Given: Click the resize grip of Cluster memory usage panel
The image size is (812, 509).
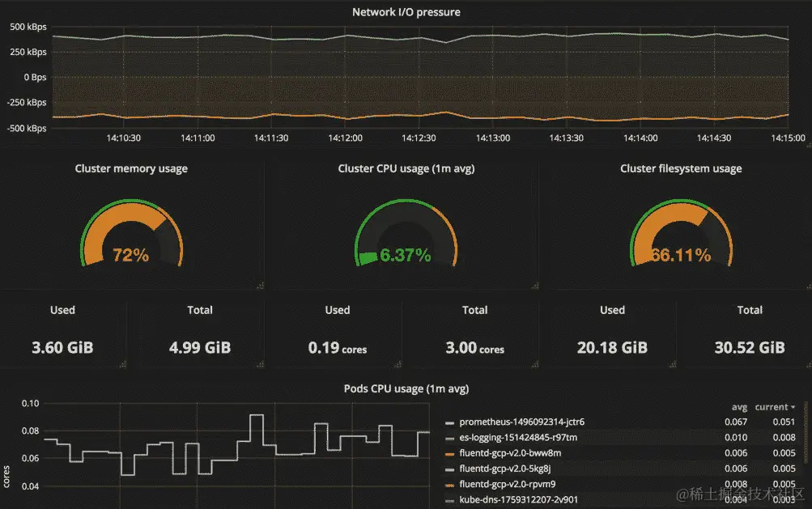Looking at the screenshot, I should click(x=261, y=286).
